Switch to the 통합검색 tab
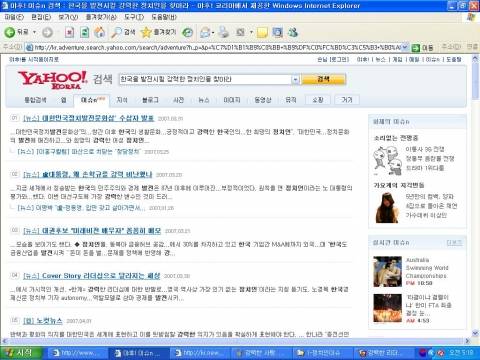 pyautogui.click(x=35, y=100)
